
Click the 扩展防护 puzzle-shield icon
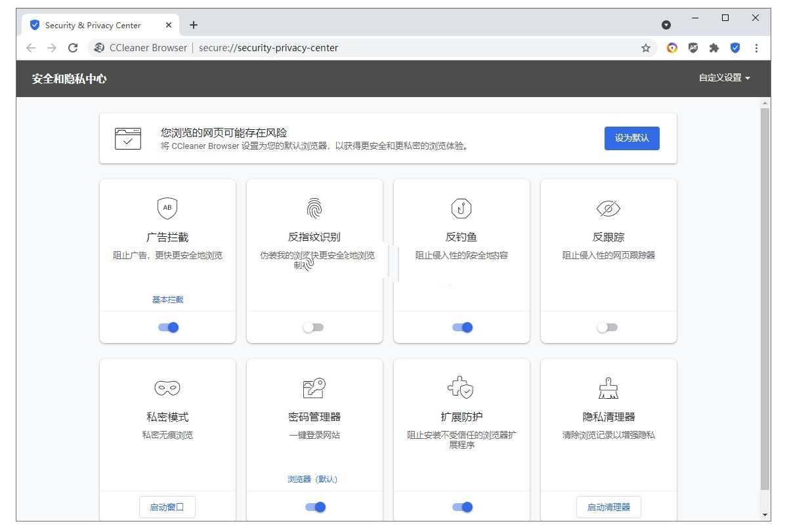coord(461,387)
